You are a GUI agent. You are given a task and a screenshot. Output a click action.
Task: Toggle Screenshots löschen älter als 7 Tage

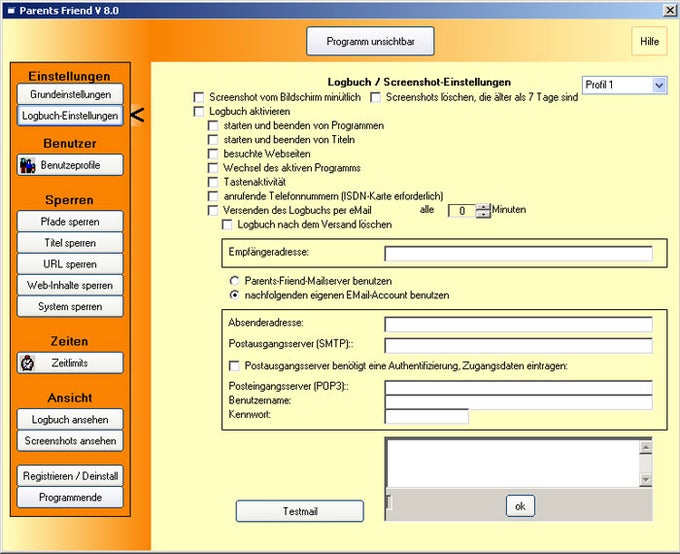(376, 97)
